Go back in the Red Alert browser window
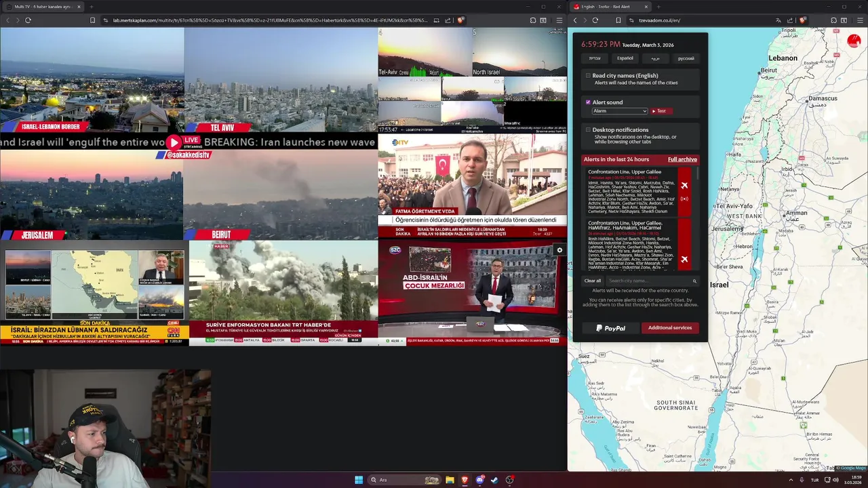Screen dimensions: 868x488 pyautogui.click(x=575, y=20)
